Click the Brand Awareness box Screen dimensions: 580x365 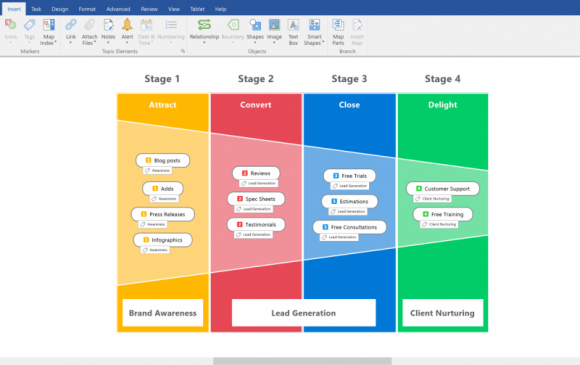pyautogui.click(x=163, y=313)
